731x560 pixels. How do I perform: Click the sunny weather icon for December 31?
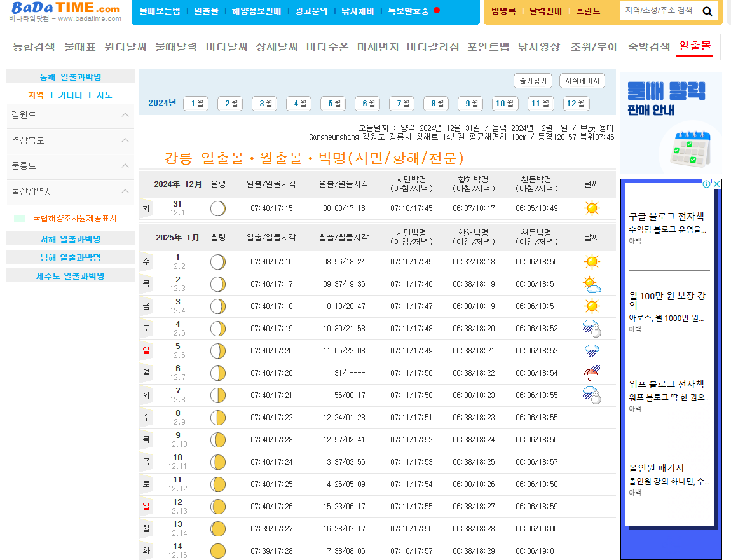coord(592,207)
